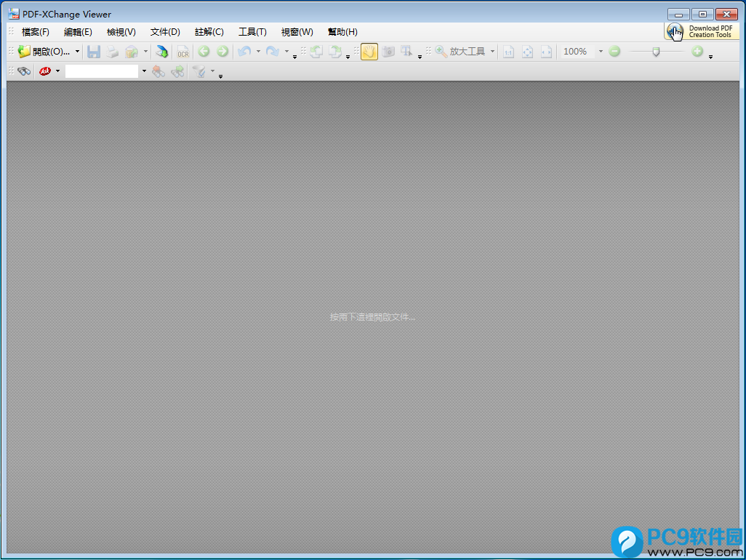Click the Undo arrow icon

coord(244,52)
